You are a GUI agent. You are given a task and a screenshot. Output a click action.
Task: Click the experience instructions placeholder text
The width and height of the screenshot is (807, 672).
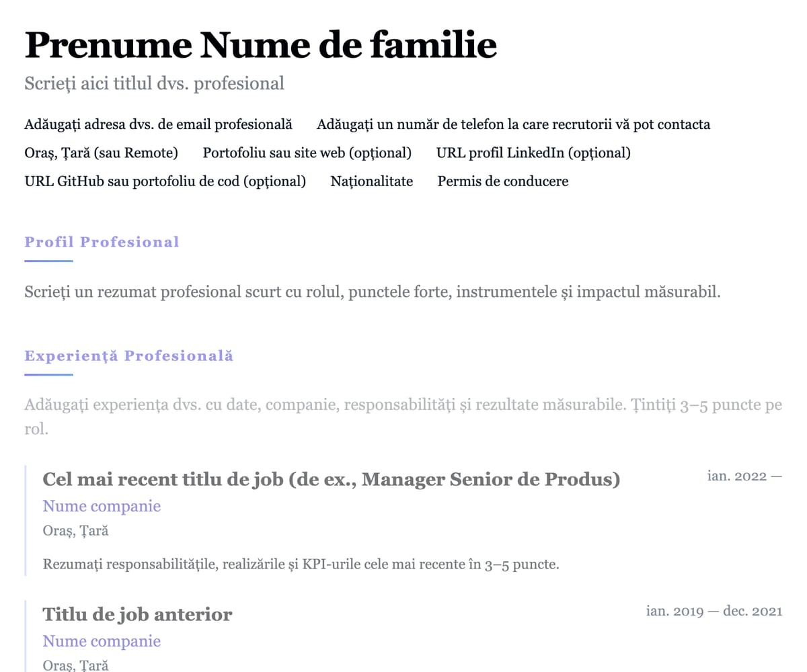point(403,406)
